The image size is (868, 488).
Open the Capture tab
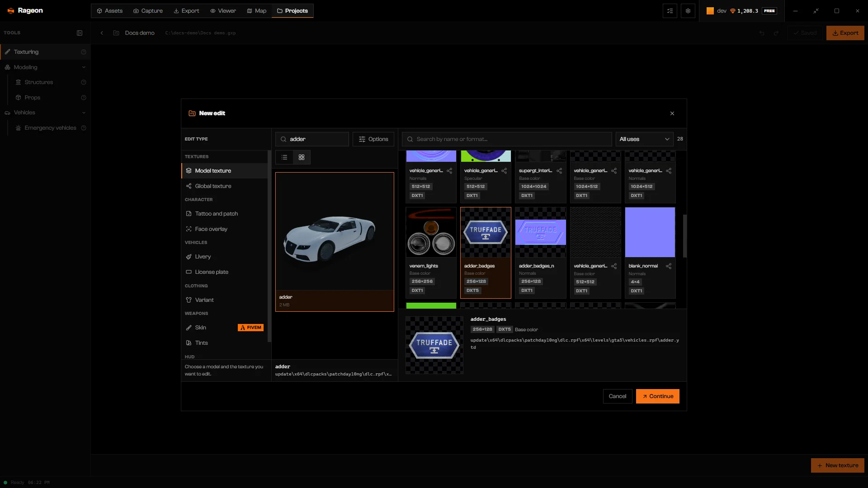148,11
